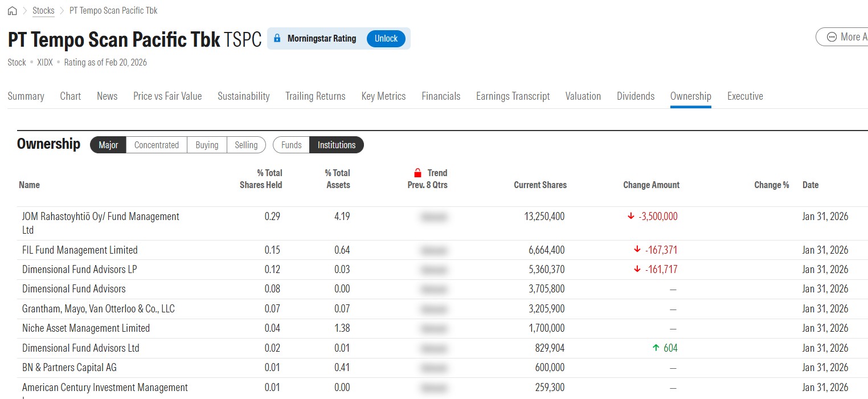Open the Earnings Transcript tab
Image resolution: width=868 pixels, height=399 pixels.
point(513,96)
